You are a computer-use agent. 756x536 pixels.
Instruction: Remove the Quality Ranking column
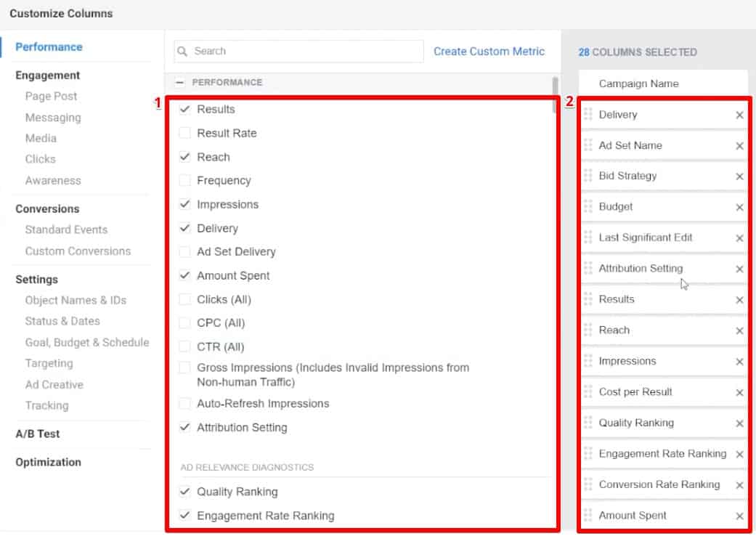click(739, 422)
